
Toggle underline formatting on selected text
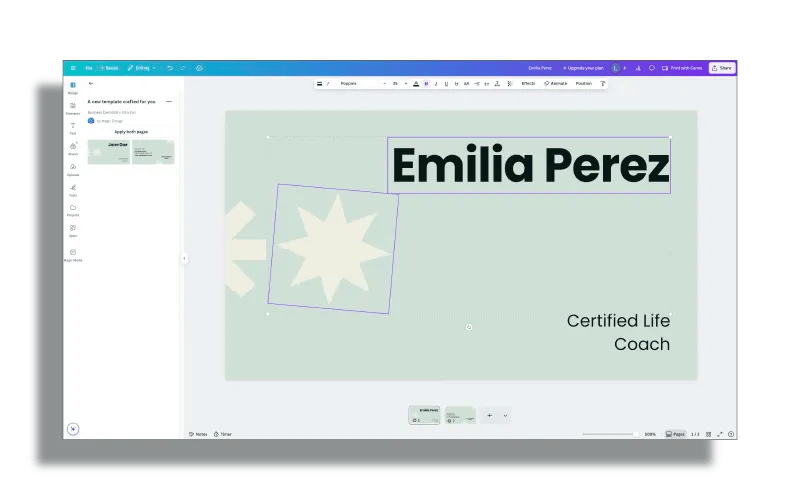tap(445, 84)
